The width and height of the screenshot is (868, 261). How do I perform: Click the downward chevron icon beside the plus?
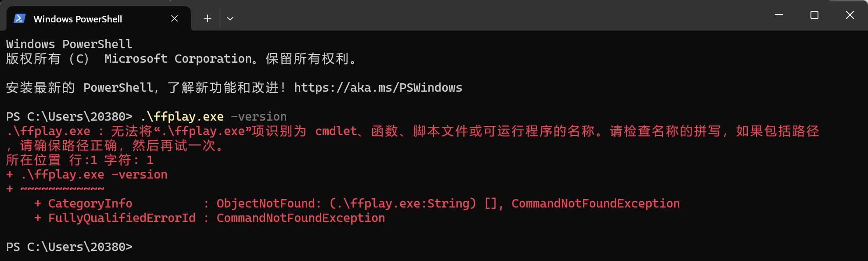pyautogui.click(x=230, y=18)
